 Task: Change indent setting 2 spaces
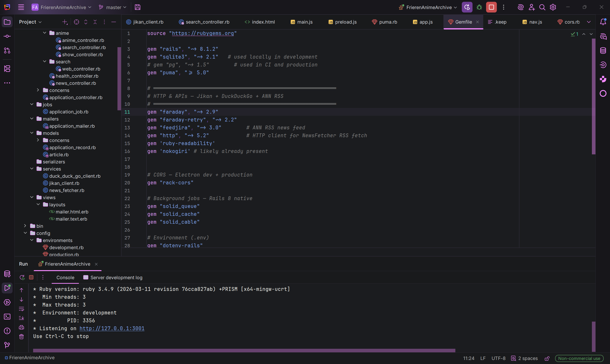524,358
